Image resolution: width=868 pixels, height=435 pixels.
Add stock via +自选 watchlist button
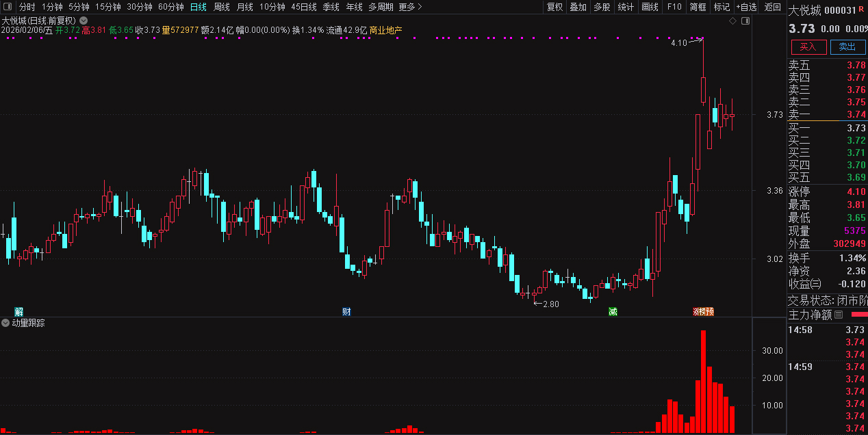[747, 7]
